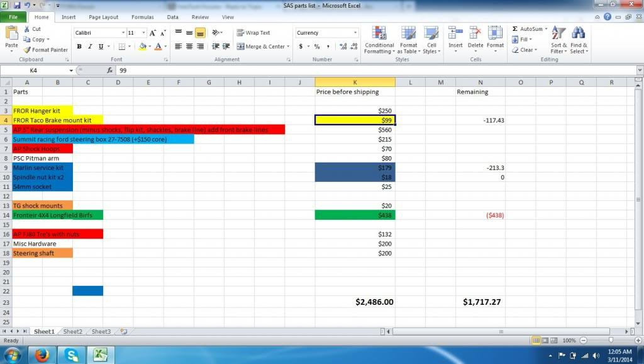The image size is (644, 364).
Task: Open the Fill dropdown in Editing
Action: coord(521,40)
